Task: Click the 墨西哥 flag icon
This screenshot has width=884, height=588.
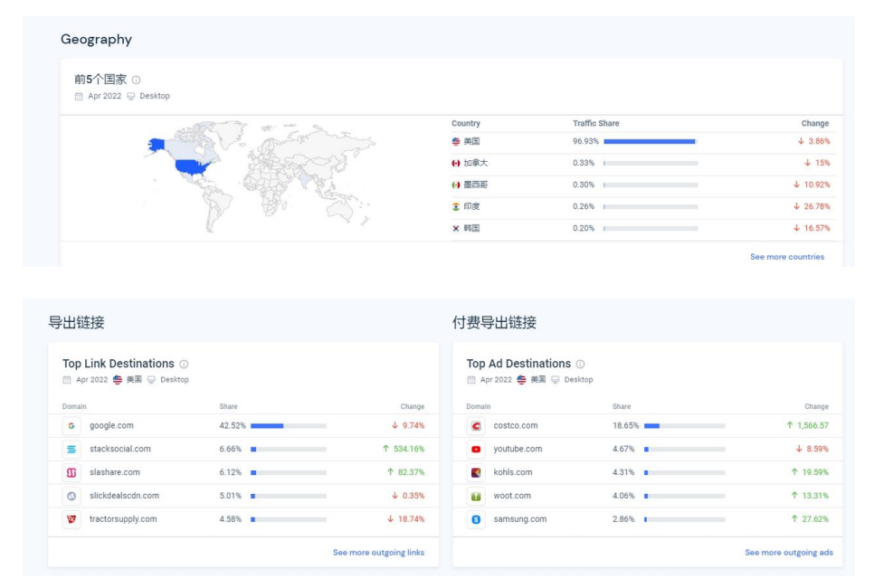Action: tap(455, 185)
